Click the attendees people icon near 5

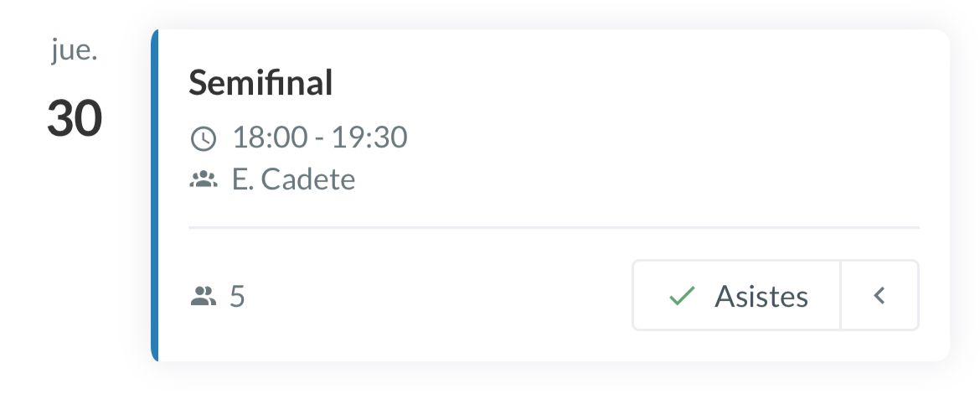pyautogui.click(x=204, y=296)
